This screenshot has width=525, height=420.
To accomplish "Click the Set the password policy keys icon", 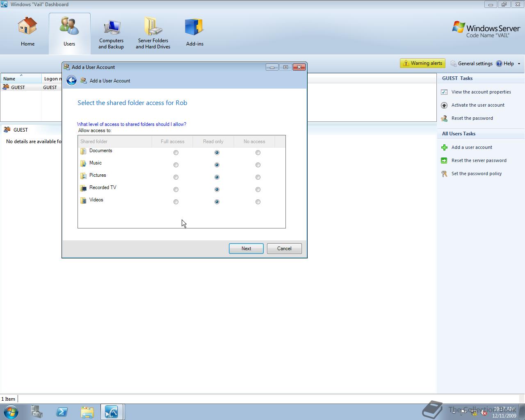I will click(444, 173).
